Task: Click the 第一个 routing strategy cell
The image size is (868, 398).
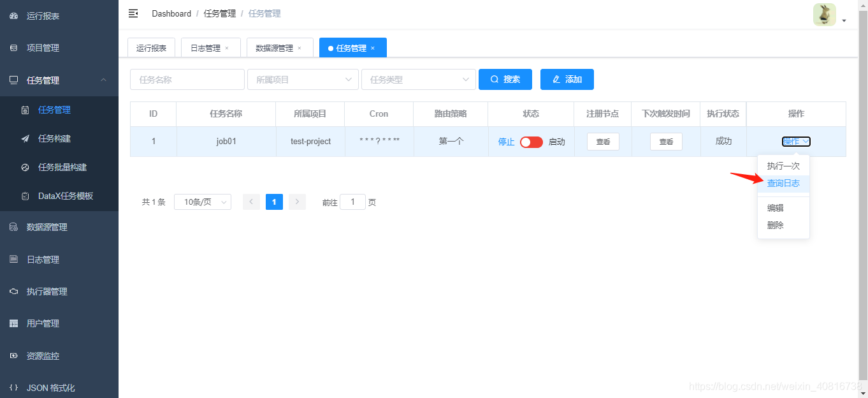Action: point(451,142)
